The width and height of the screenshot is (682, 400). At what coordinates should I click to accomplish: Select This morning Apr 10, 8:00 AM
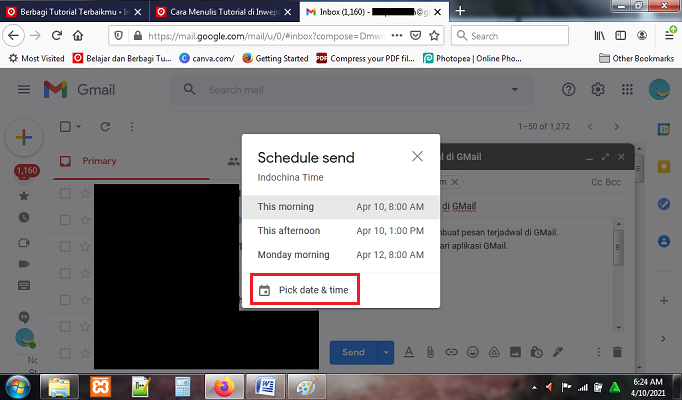tap(341, 207)
